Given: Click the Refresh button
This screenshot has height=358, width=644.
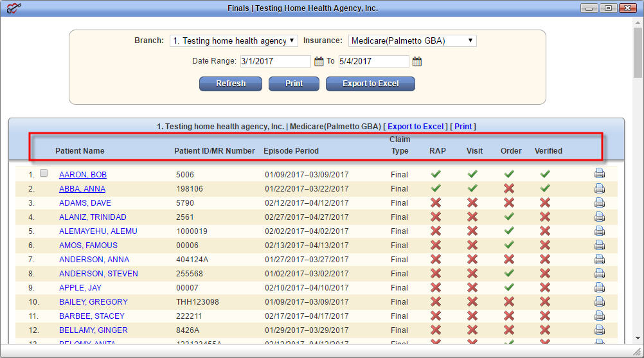Looking at the screenshot, I should point(230,84).
